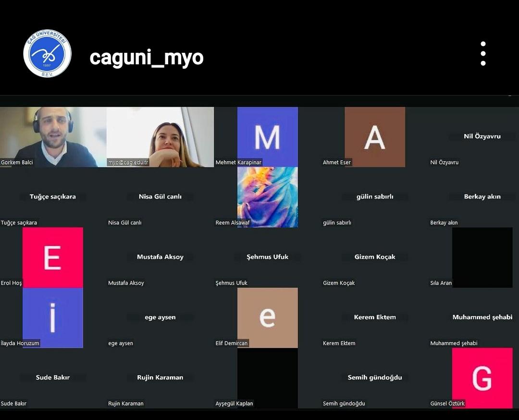Click Ahmet Eser's brown A avatar
The image size is (519, 420).
[375, 137]
